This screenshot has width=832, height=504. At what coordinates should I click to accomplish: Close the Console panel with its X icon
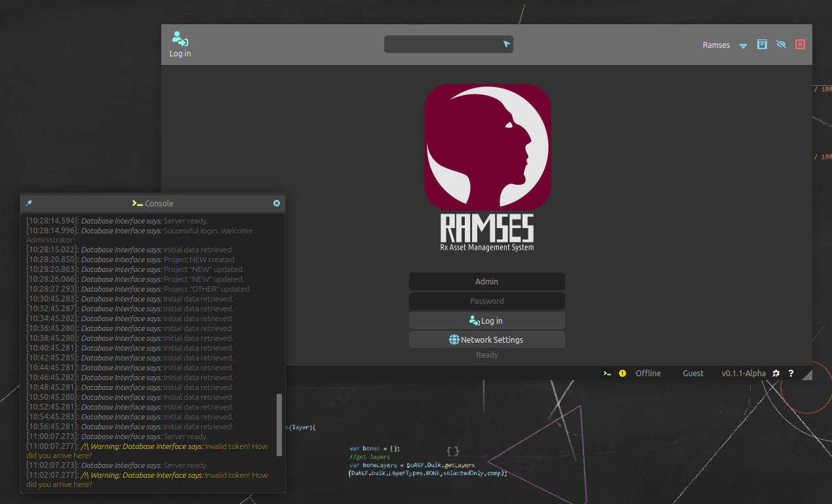[x=277, y=204]
